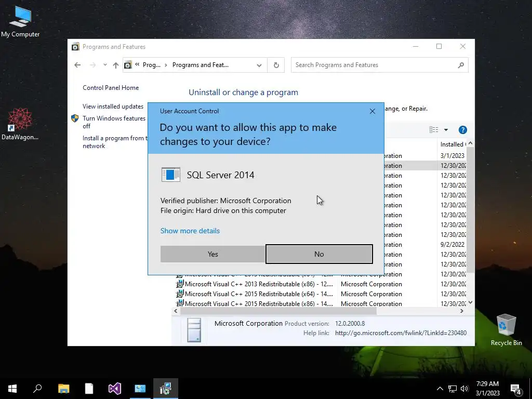Open Control Panel Home link
Image resolution: width=532 pixels, height=399 pixels.
coord(111,87)
